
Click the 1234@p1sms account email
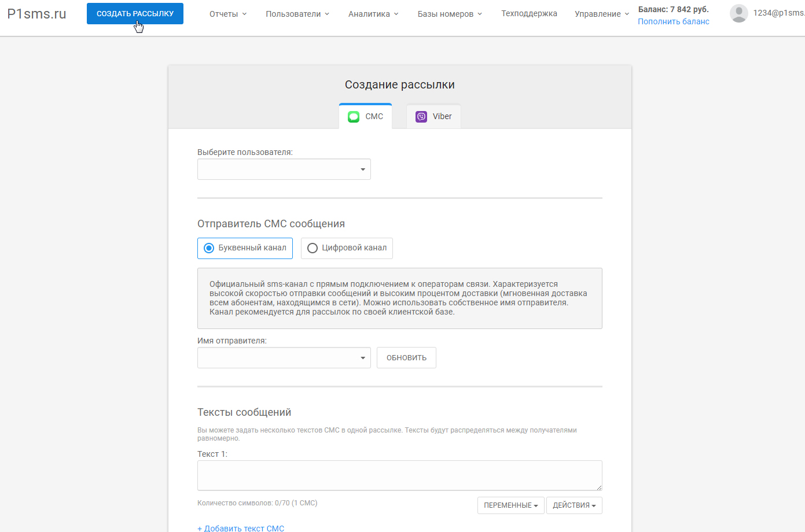pyautogui.click(x=779, y=13)
